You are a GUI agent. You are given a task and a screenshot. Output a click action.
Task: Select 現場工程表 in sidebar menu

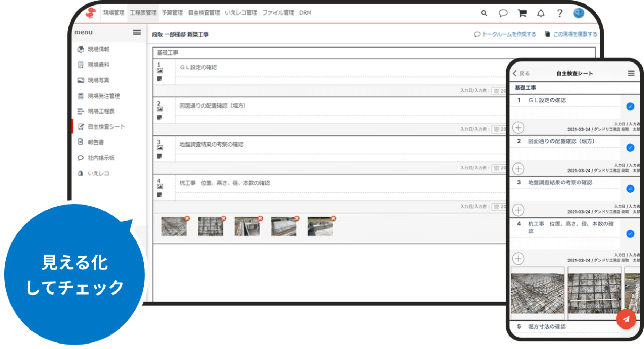pyautogui.click(x=101, y=111)
